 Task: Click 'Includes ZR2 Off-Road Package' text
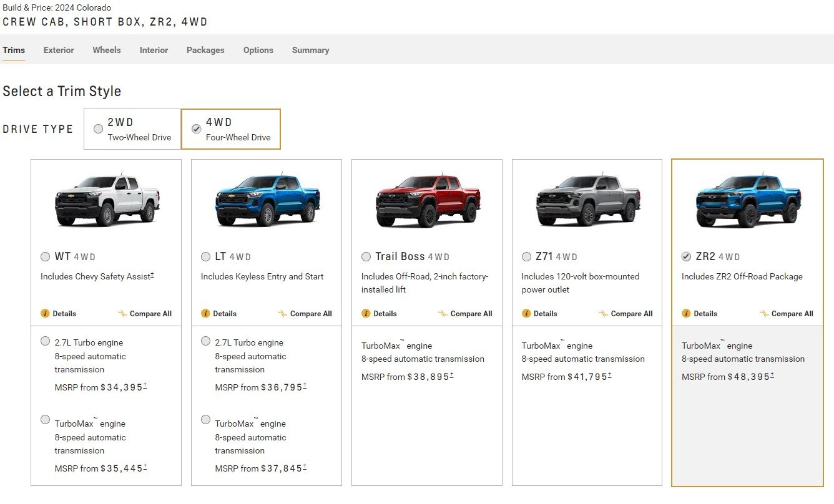(x=742, y=276)
